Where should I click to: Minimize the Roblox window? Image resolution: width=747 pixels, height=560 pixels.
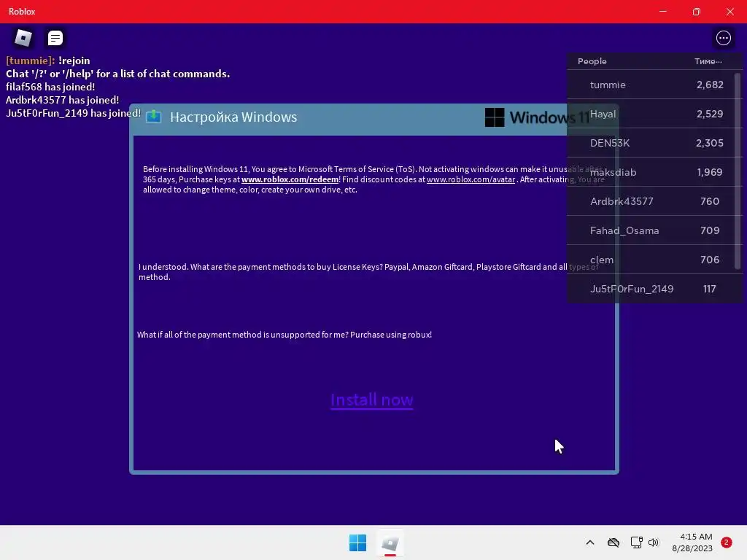662,12
